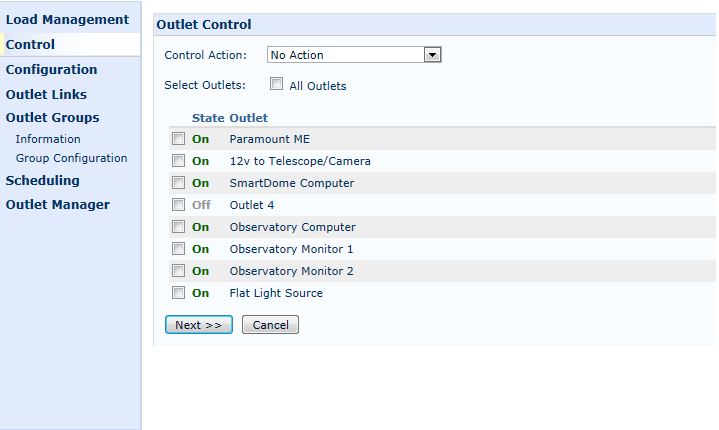Toggle the All Outlets checkbox
Screen dimensions: 719x430
(x=277, y=83)
